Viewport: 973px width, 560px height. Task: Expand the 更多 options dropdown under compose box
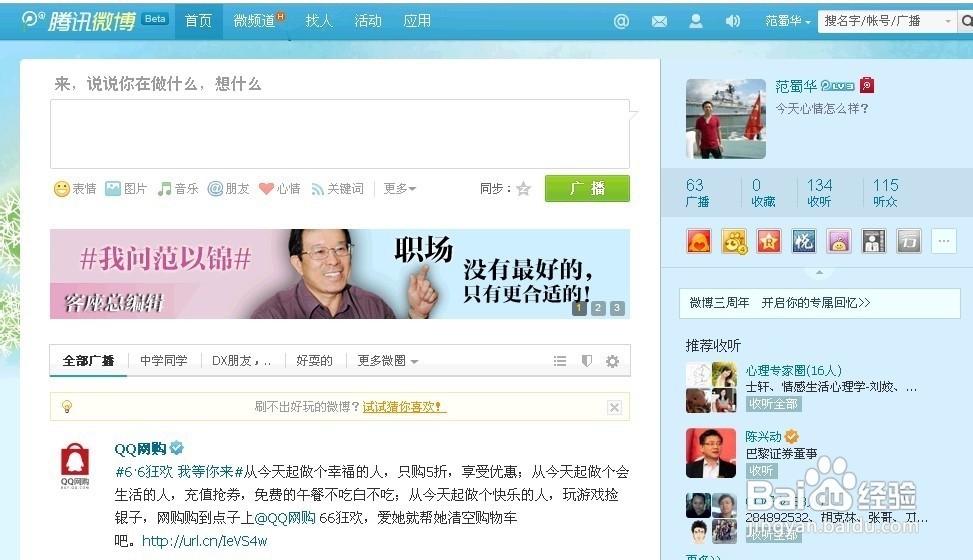tap(400, 189)
